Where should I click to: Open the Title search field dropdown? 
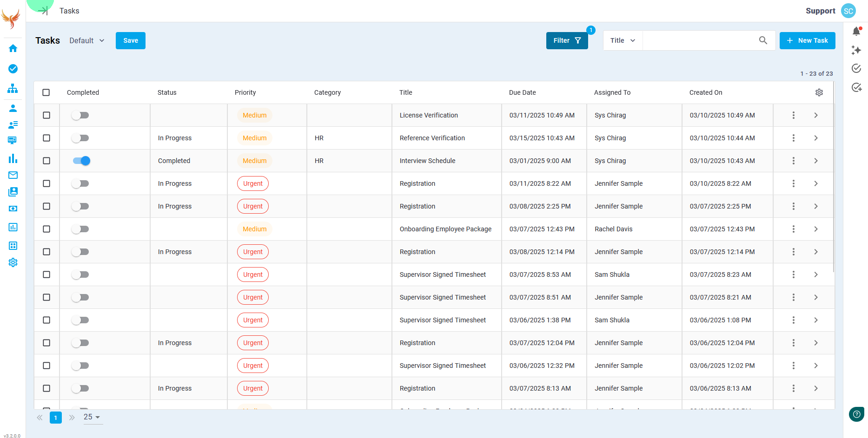click(623, 40)
